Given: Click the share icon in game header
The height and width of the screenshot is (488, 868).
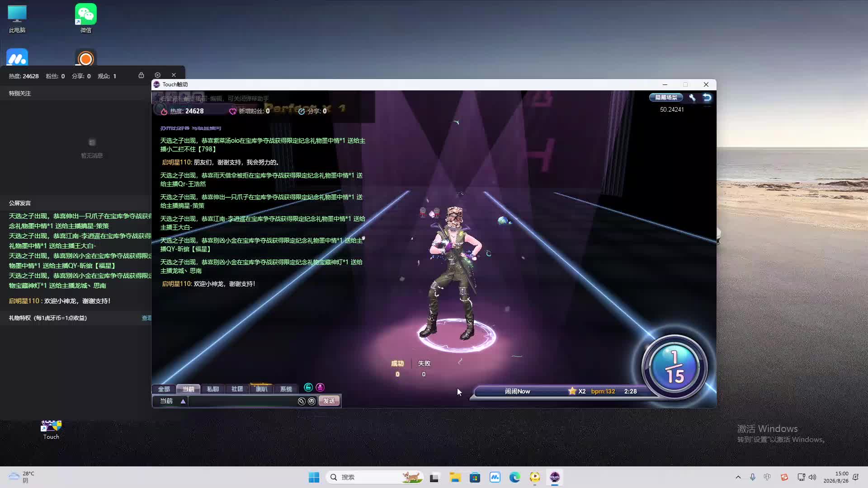Looking at the screenshot, I should 302,112.
